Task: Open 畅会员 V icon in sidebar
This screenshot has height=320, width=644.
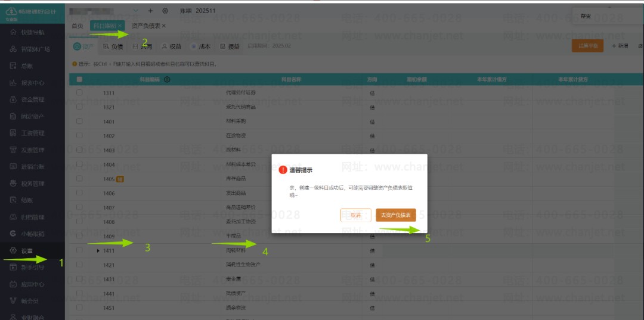Action: [x=13, y=301]
